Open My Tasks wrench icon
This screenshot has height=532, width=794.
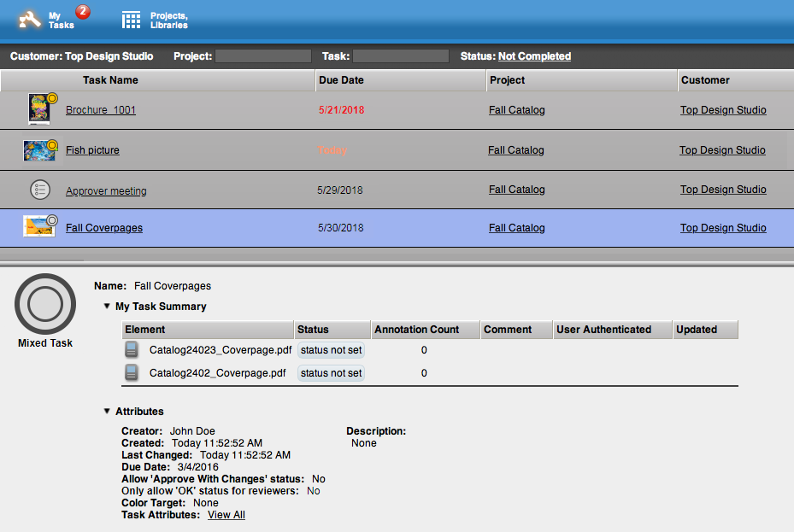pos(30,20)
